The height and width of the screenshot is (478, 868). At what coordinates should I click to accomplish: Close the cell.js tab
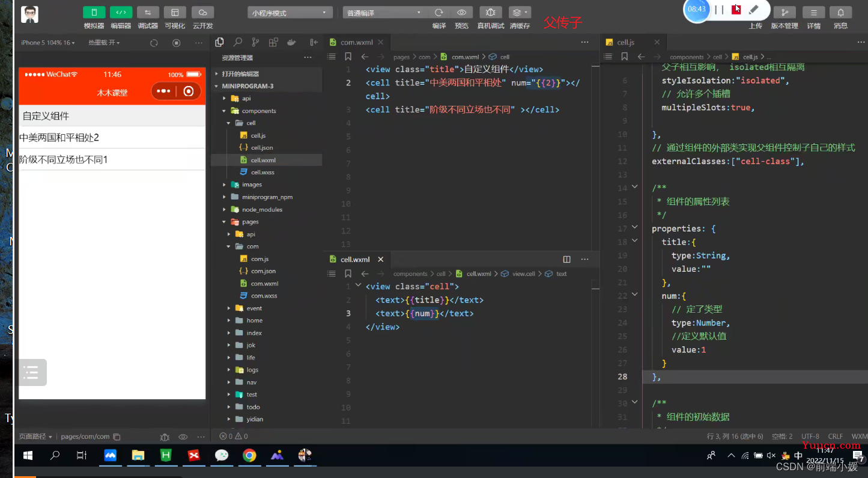[657, 42]
